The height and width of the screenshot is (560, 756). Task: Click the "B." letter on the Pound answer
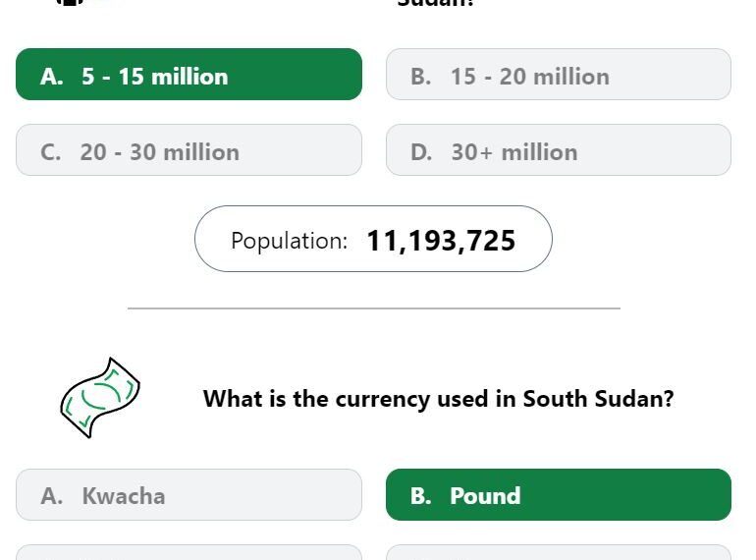(421, 496)
